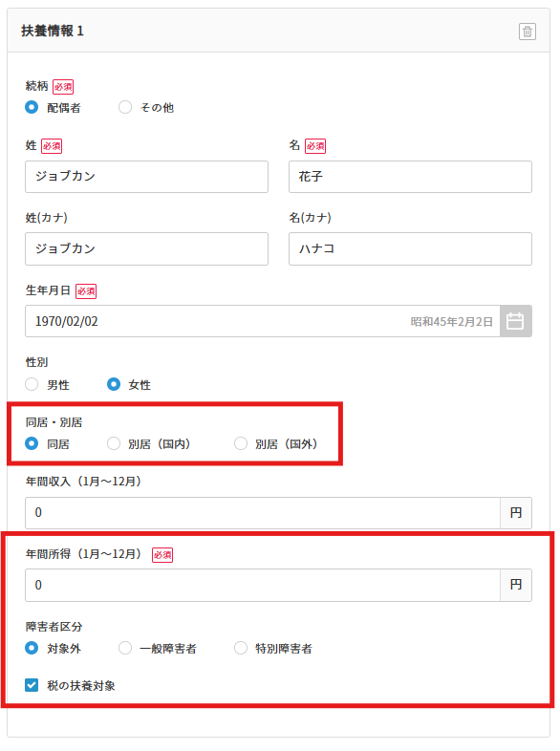Click the 生年月日 date field
The width and height of the screenshot is (560, 751).
click(x=263, y=321)
